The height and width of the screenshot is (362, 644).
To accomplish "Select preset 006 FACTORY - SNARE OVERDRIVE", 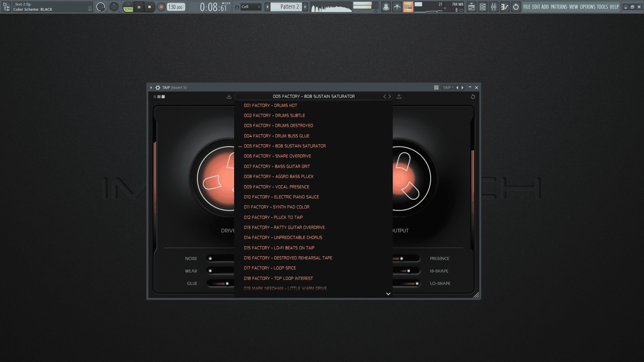I will 313,156.
